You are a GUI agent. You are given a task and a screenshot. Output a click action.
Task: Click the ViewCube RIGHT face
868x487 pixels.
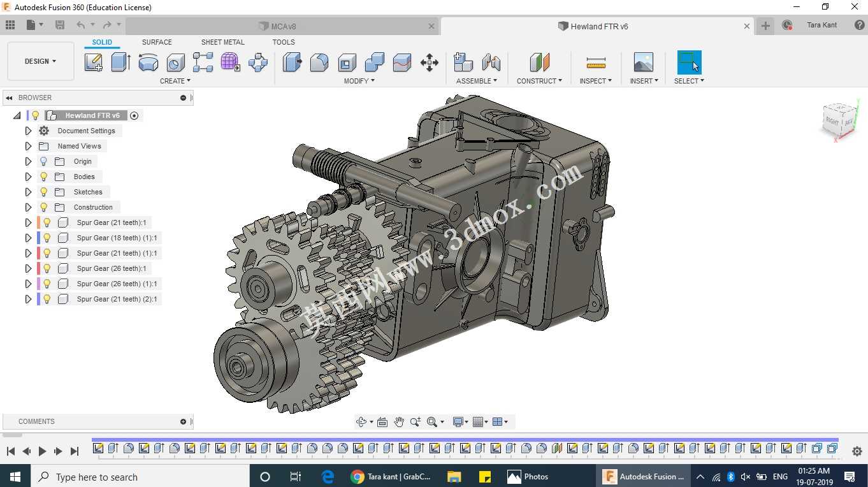[x=832, y=120]
